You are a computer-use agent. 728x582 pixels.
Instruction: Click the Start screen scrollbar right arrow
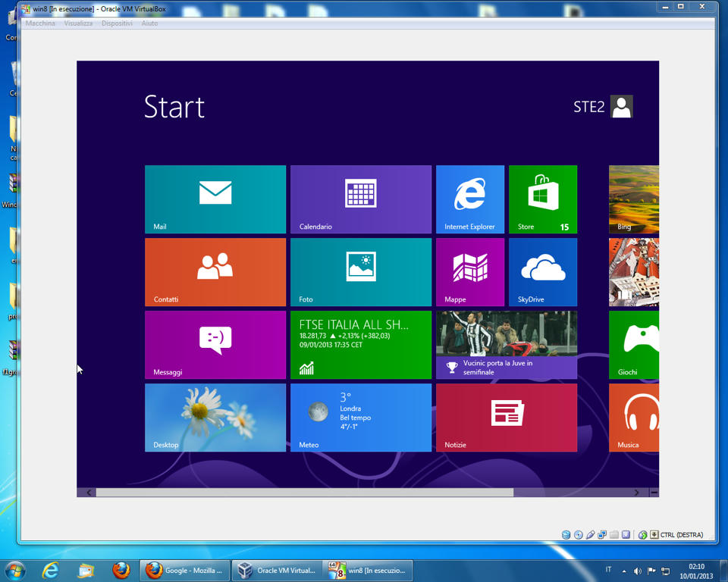click(x=636, y=493)
